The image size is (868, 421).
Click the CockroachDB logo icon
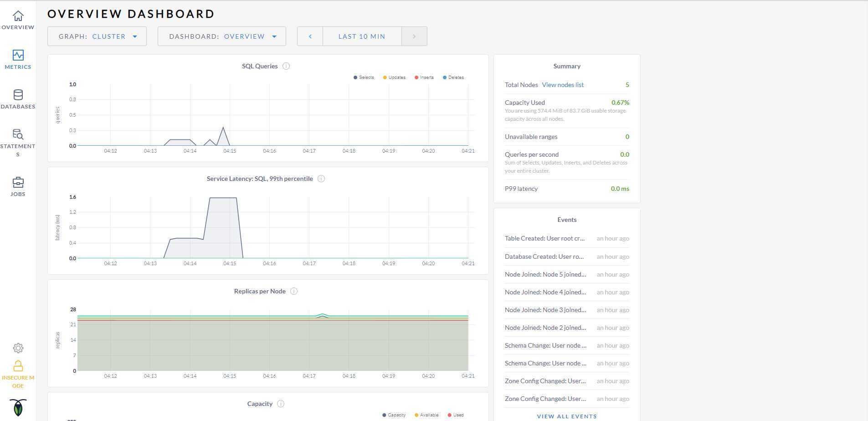[18, 407]
